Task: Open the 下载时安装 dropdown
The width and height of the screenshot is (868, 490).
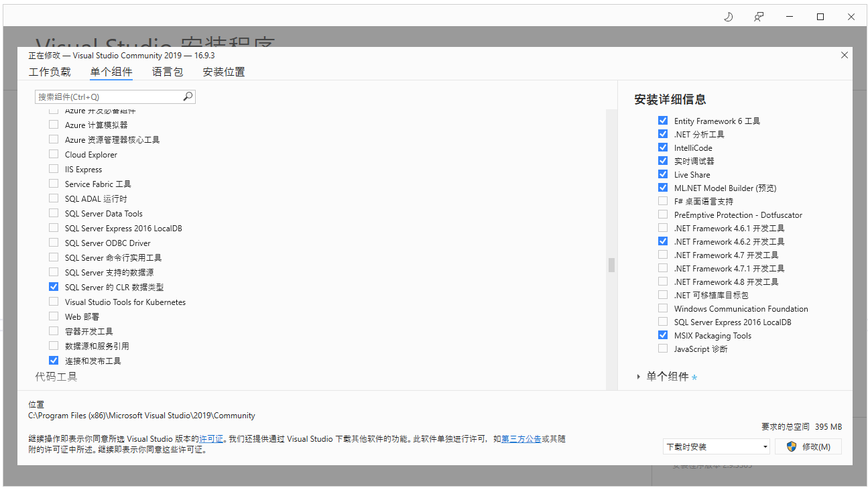Action: click(717, 446)
